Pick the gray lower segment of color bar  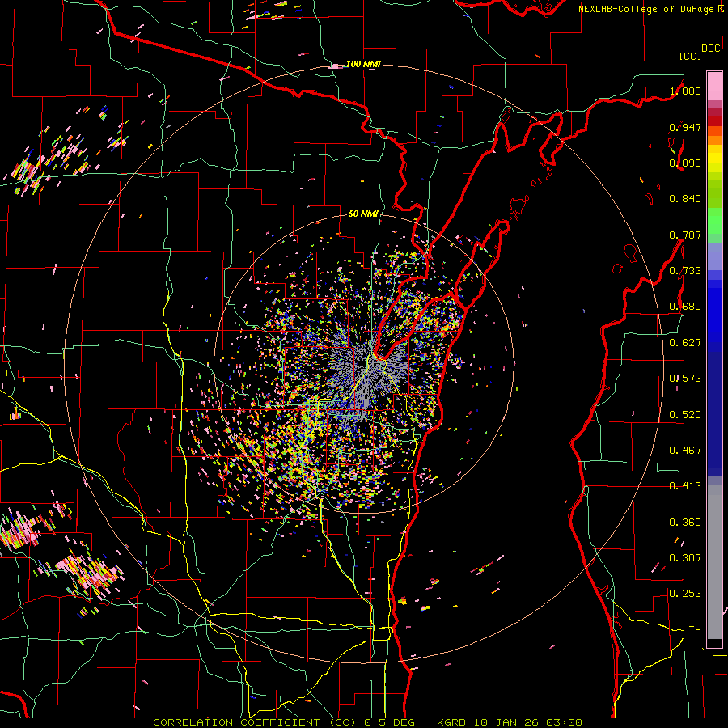click(x=714, y=562)
